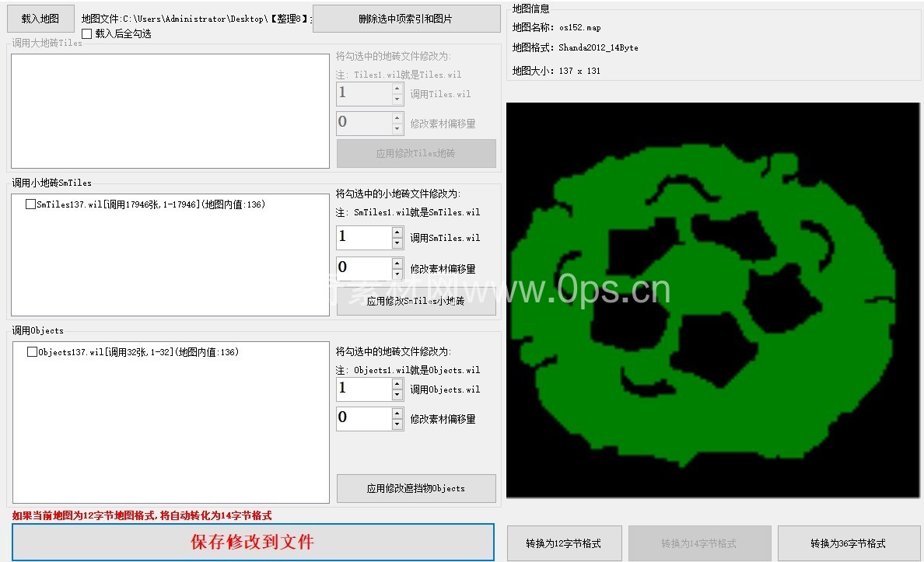Check the SmTiles137.wil list item
The image size is (924, 562).
(x=30, y=204)
